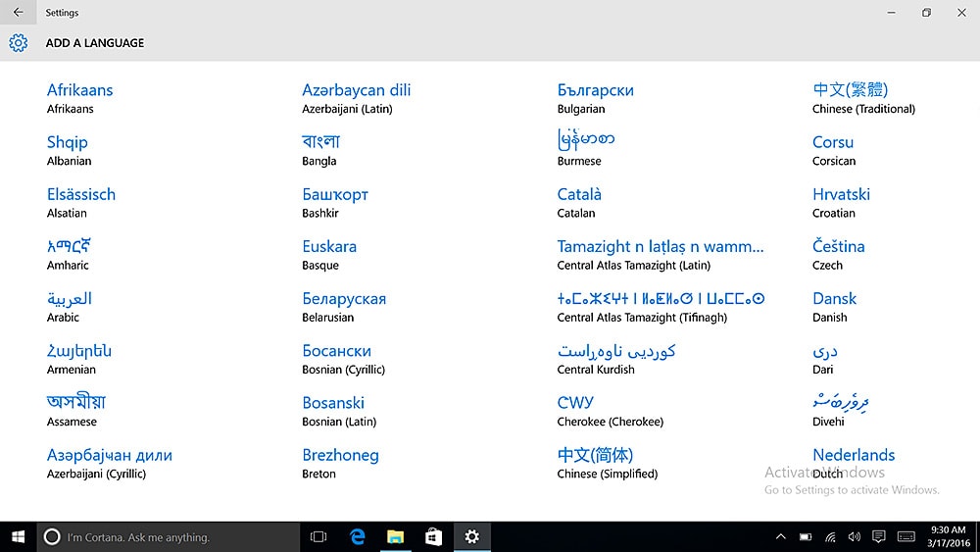Click the back arrow in Settings title bar
980x552 pixels.
(x=18, y=13)
